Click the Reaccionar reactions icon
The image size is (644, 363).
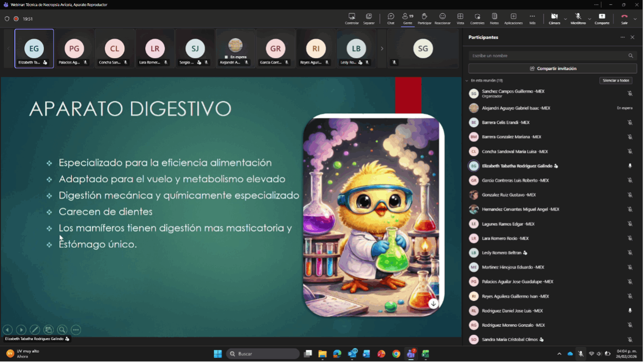tap(442, 18)
